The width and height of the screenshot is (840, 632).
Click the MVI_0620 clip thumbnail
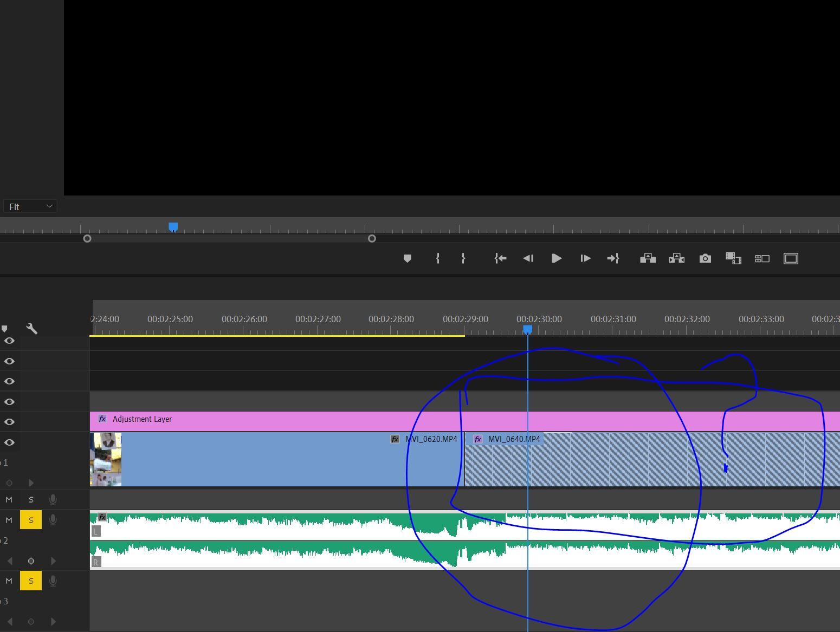click(x=106, y=459)
